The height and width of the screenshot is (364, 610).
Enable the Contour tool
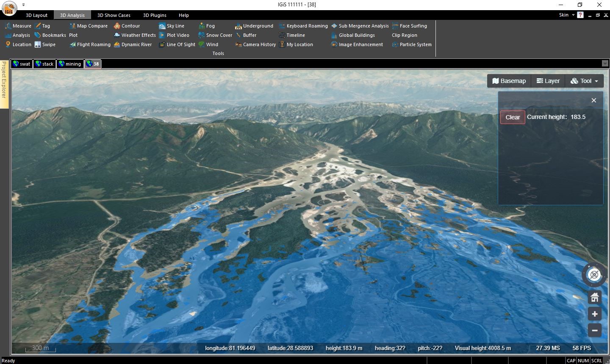pyautogui.click(x=127, y=26)
